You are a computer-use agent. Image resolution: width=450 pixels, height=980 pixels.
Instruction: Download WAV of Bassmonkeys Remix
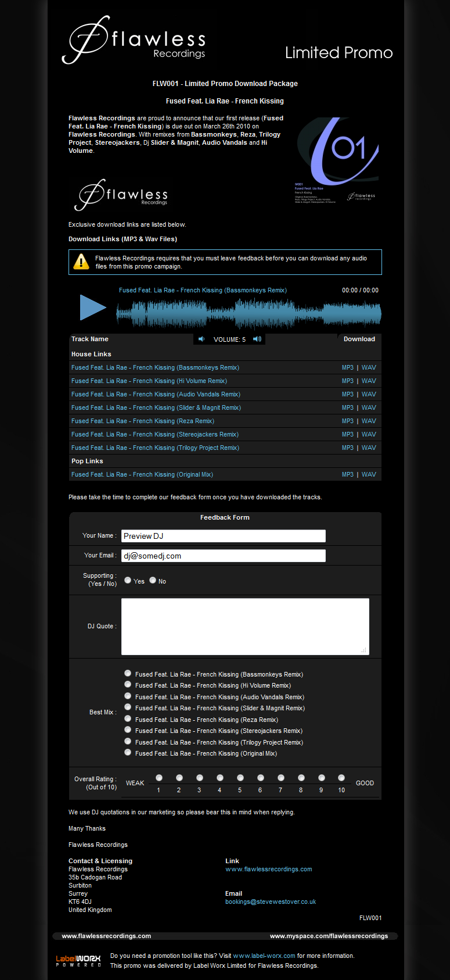pyautogui.click(x=369, y=367)
